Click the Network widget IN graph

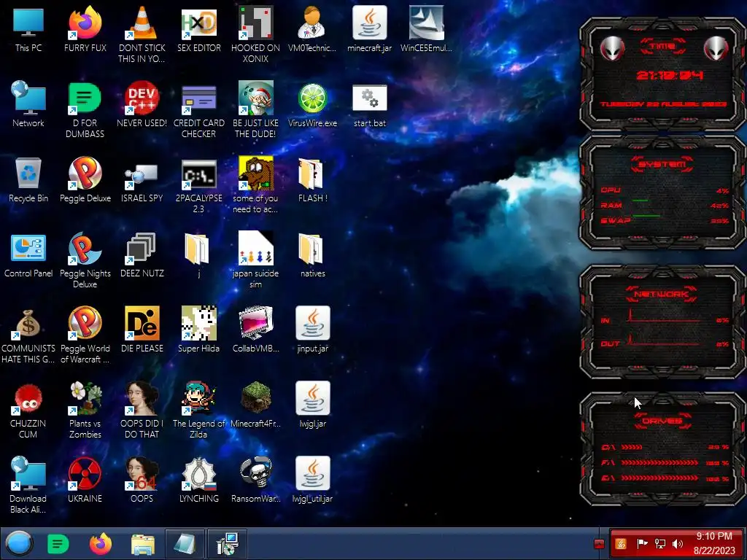[664, 316]
